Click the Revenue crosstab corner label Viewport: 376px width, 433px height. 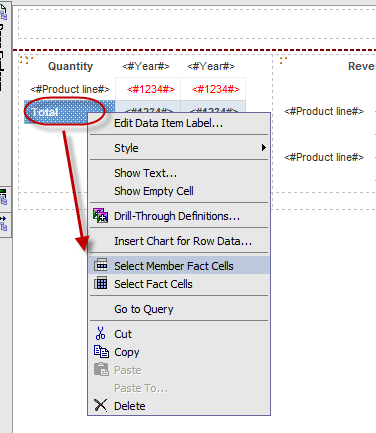point(362,66)
